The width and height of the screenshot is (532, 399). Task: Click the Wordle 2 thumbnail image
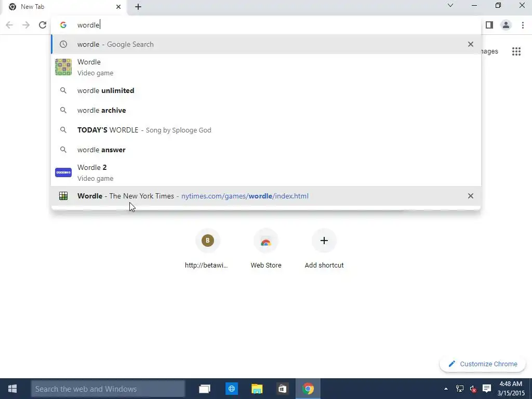(63, 172)
